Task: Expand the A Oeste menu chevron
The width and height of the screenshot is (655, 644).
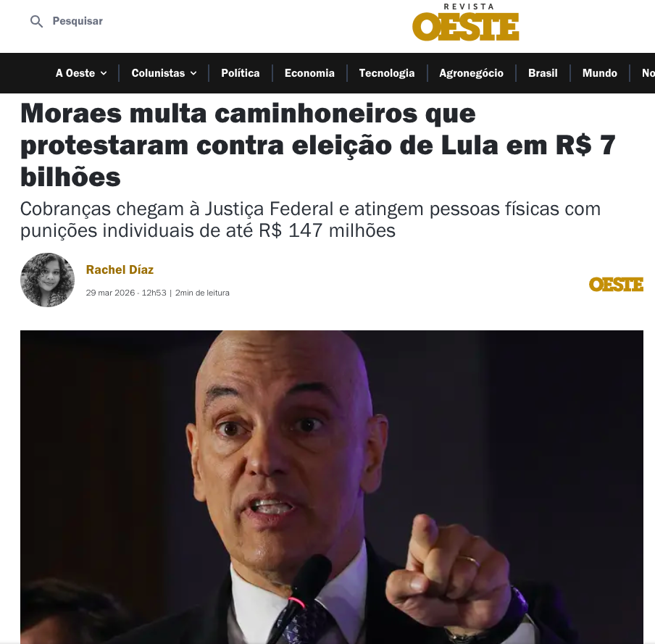Action: coord(104,73)
